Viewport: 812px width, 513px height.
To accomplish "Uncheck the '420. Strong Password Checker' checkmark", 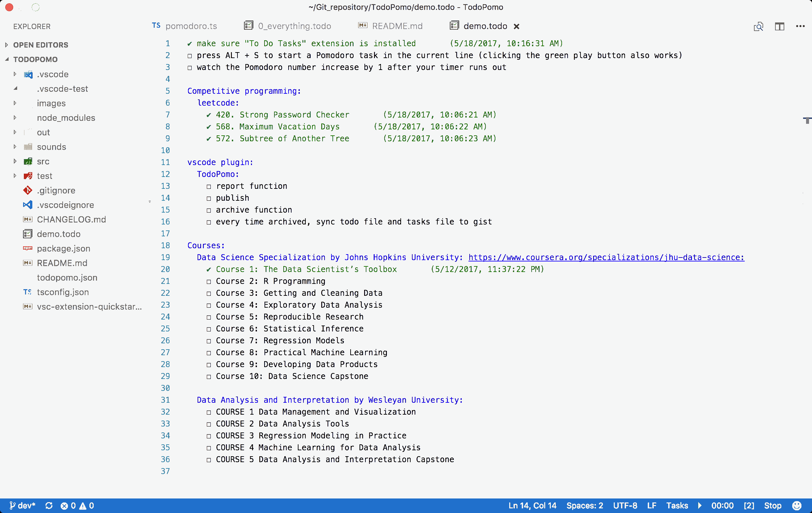I will [x=209, y=115].
